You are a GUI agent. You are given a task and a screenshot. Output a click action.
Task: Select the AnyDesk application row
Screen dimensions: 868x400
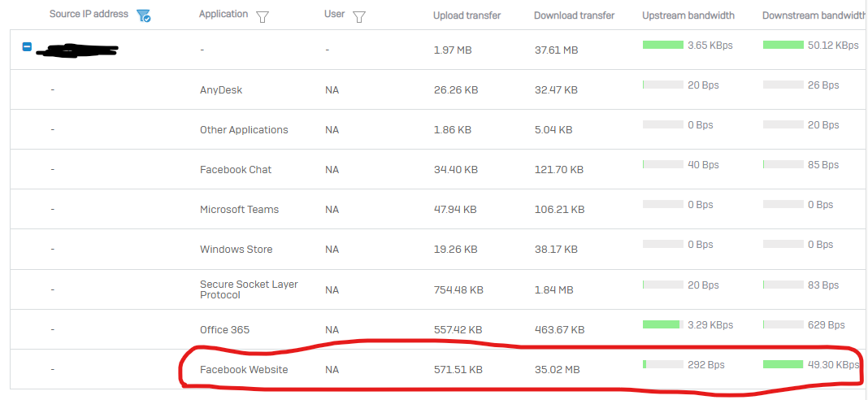coord(437,89)
